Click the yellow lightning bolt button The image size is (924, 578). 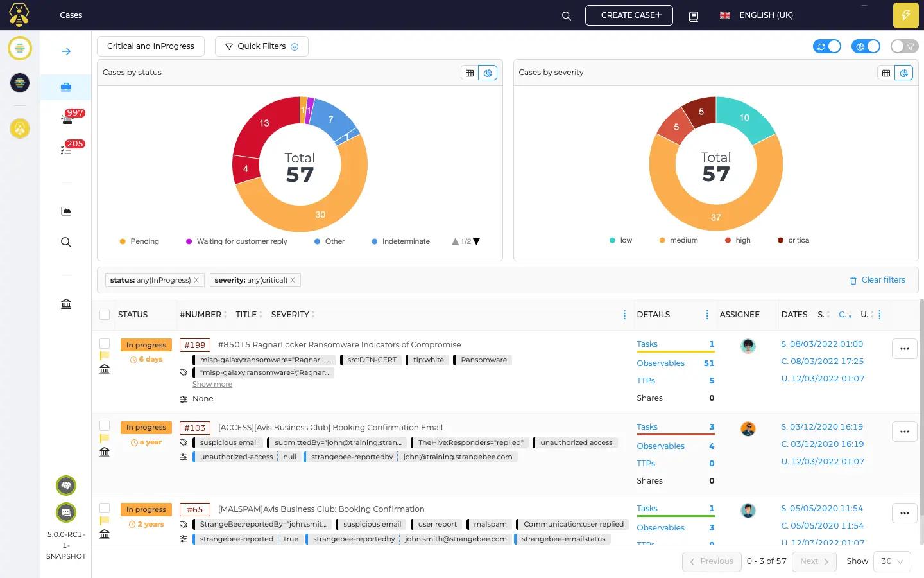click(905, 15)
